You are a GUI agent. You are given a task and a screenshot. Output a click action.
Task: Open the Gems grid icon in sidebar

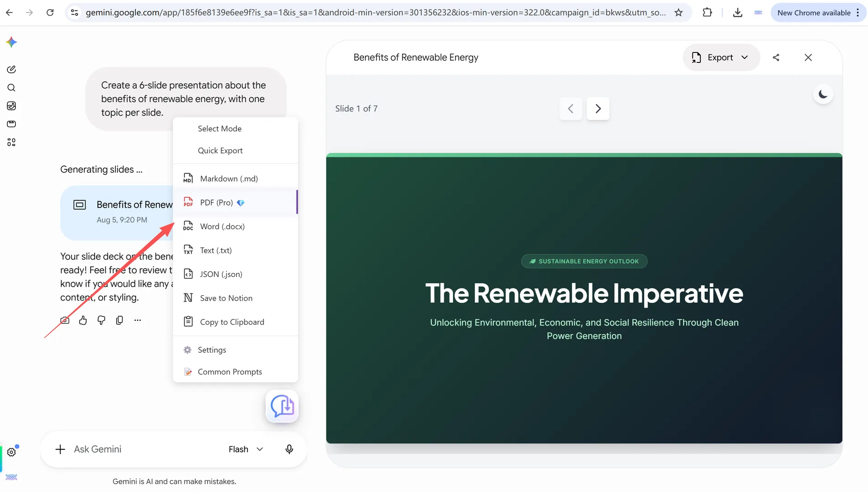coord(11,142)
